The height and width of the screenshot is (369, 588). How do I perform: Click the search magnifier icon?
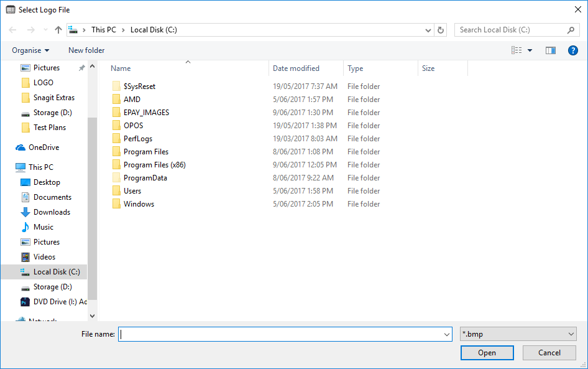(571, 30)
